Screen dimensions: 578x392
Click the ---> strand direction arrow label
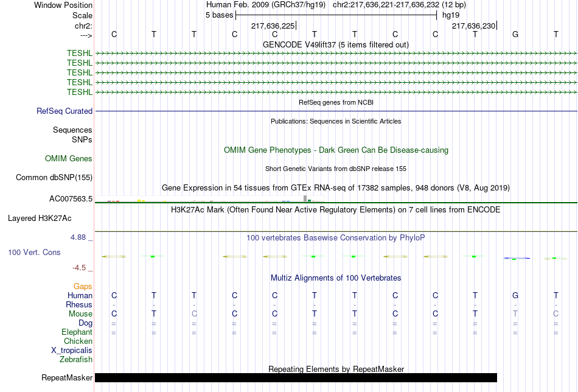86,35
